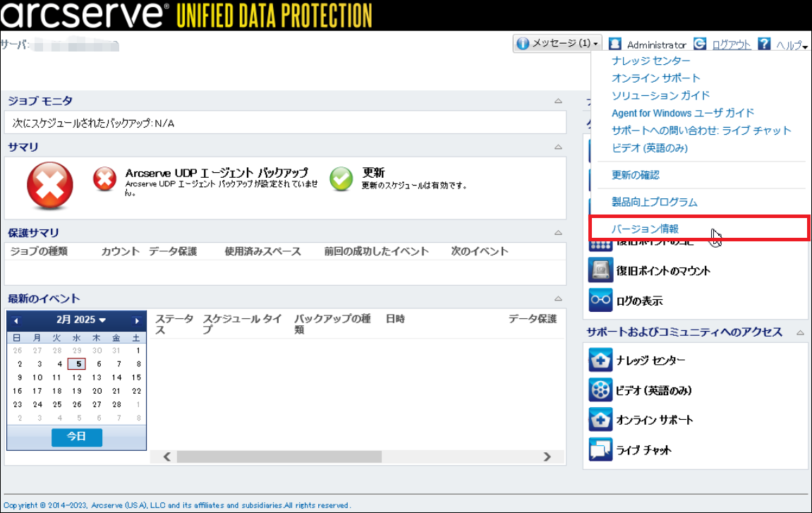The height and width of the screenshot is (513, 812).
Task: Open the ライブ チャット link
Action: coord(643,450)
